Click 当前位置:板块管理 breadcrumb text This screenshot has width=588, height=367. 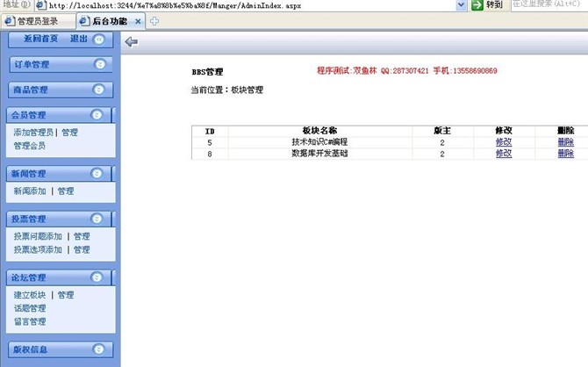pos(227,90)
